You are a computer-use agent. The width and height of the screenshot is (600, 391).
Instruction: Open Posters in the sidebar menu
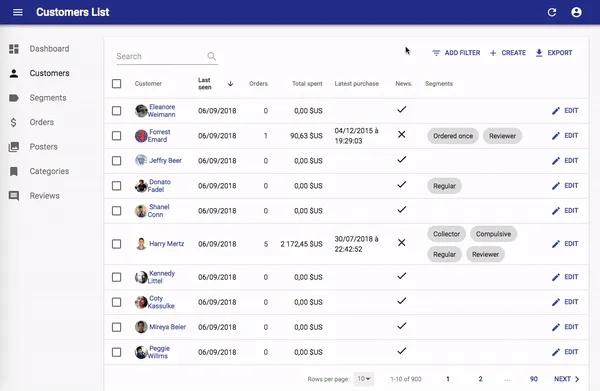44,147
